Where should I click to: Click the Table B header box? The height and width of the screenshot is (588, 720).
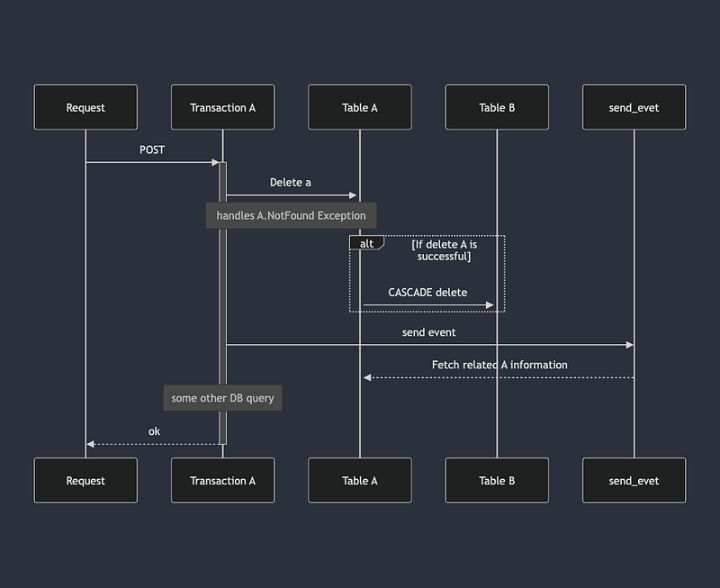[497, 107]
